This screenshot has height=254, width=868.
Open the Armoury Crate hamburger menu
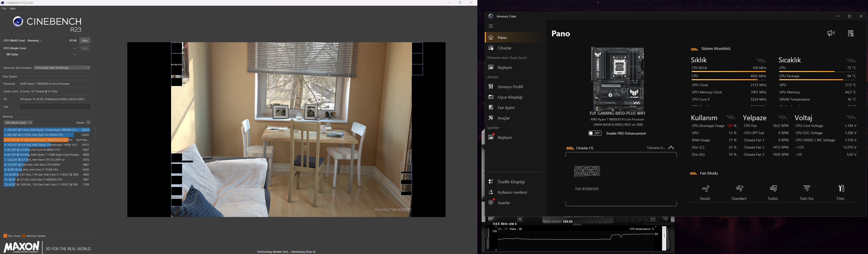491,26
